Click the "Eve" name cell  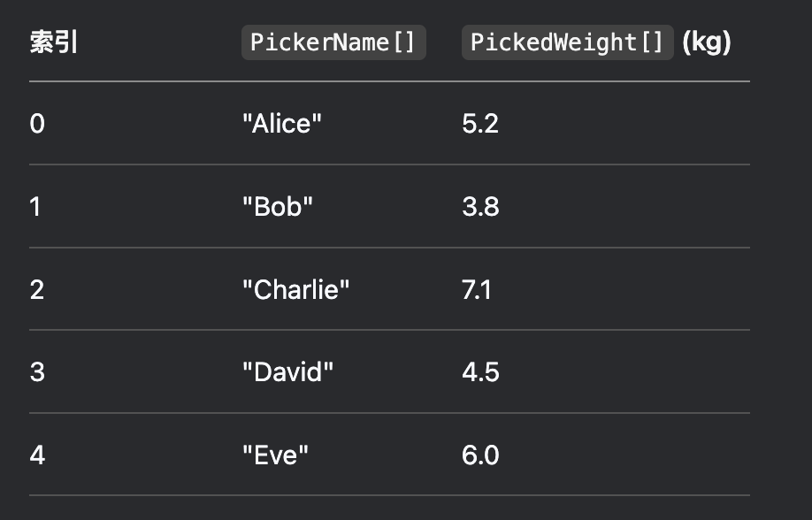275,455
